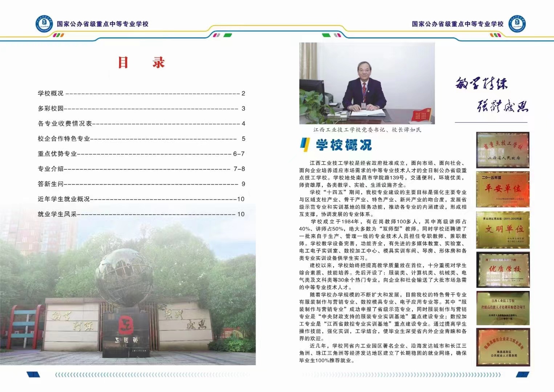Click the page 2 marker at bottom right

[522, 374]
